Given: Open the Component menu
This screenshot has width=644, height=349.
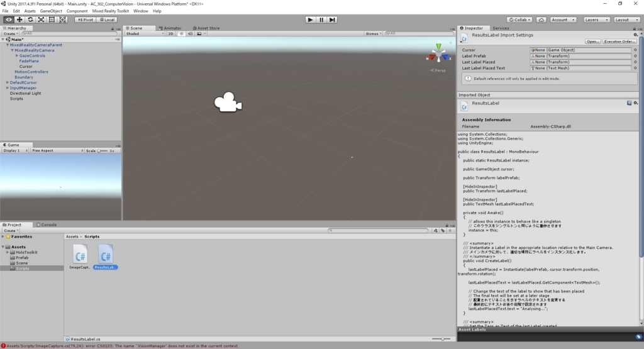Looking at the screenshot, I should point(77,11).
